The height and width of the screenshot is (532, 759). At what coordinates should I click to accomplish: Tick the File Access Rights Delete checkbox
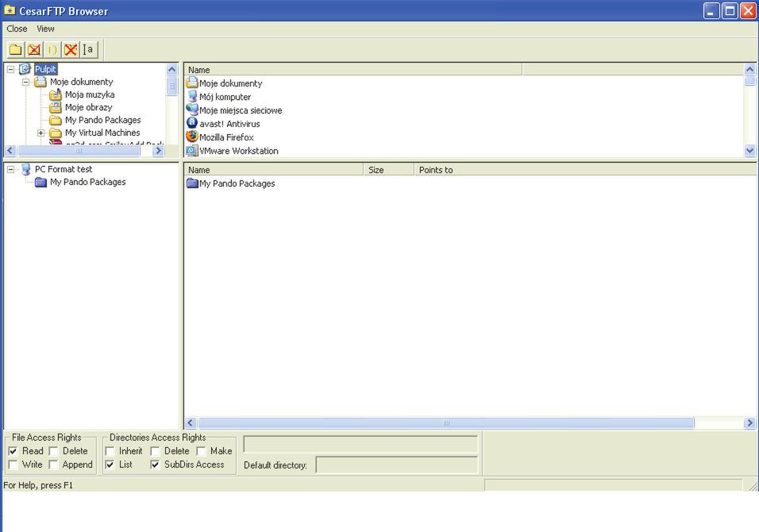[x=54, y=451]
